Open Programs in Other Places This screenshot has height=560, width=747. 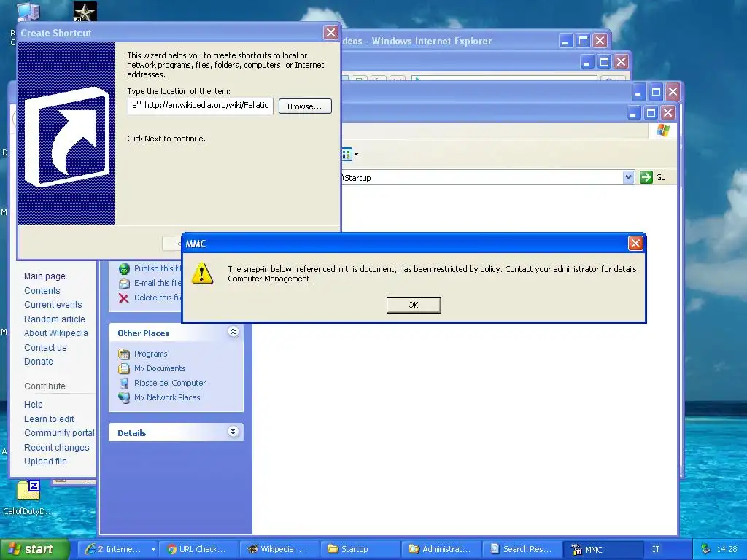(150, 354)
